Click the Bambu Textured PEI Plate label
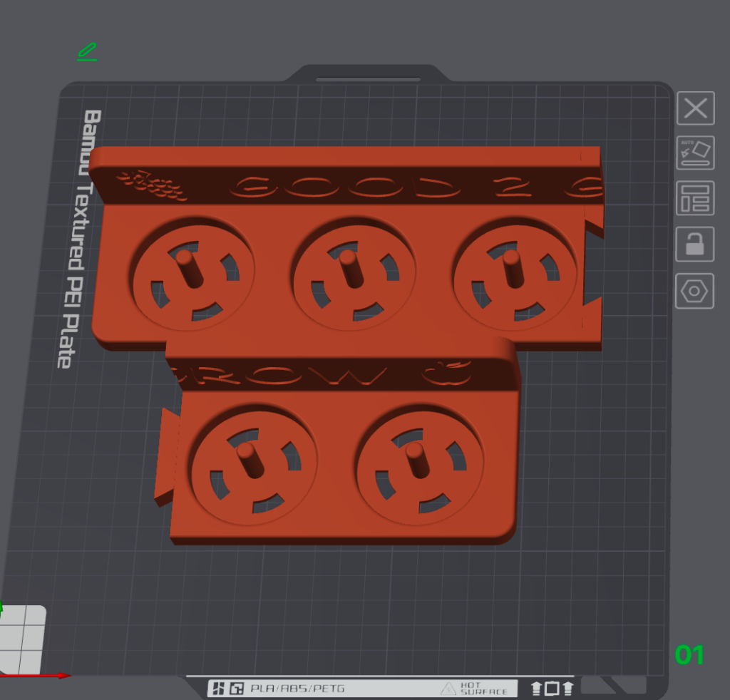730x700 pixels. tap(74, 239)
